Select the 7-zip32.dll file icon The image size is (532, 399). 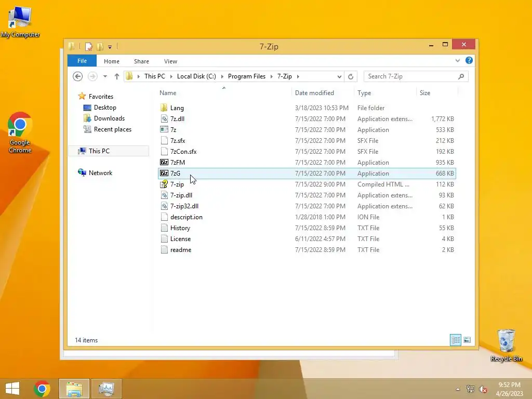(x=164, y=206)
